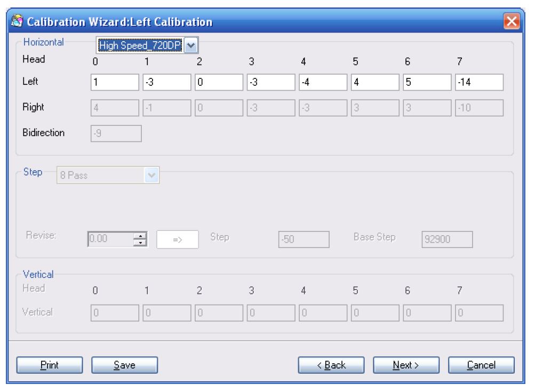The width and height of the screenshot is (535, 392).
Task: Select the Left field for head 5
Action: [x=375, y=83]
